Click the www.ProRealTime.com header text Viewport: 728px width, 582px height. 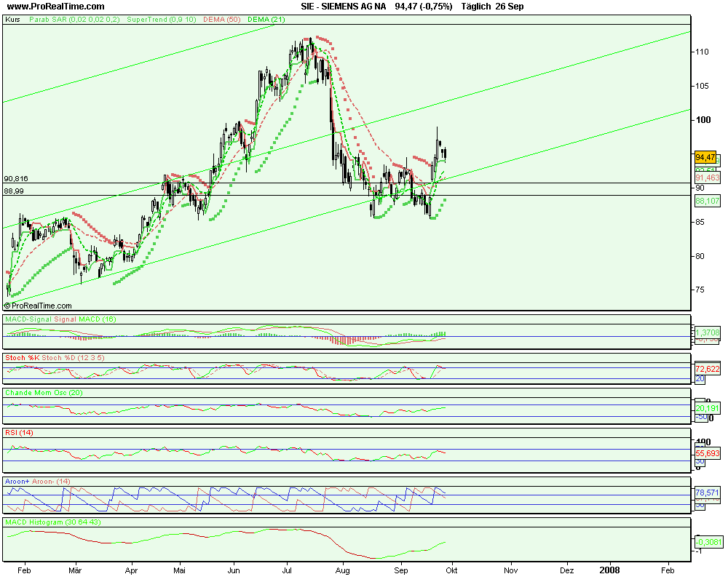(x=55, y=7)
